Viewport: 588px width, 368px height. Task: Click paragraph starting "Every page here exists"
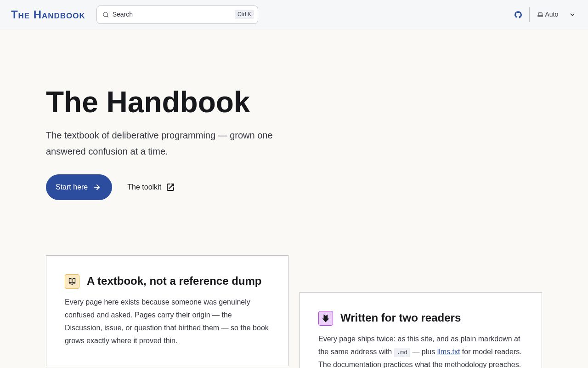click(x=167, y=322)
